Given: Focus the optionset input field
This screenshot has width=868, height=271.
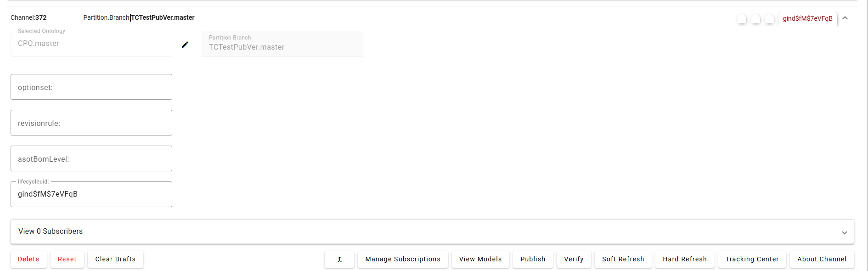Looking at the screenshot, I should [91, 87].
